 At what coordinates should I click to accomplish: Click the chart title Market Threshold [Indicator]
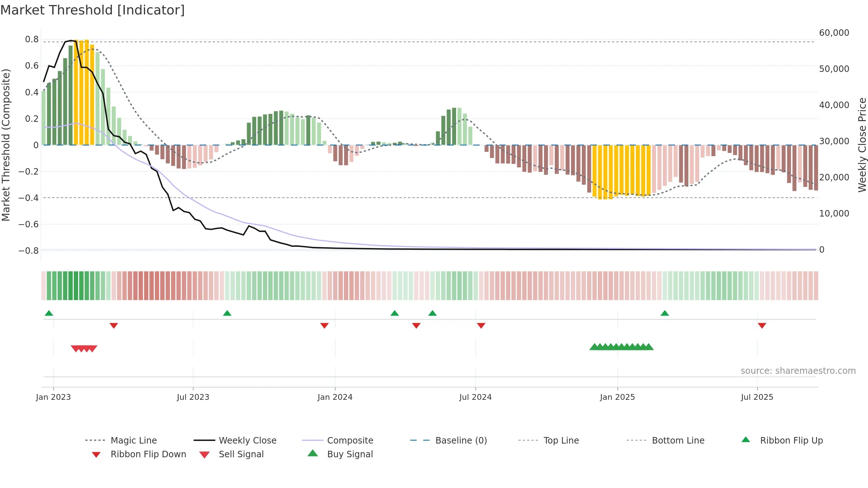point(93,10)
